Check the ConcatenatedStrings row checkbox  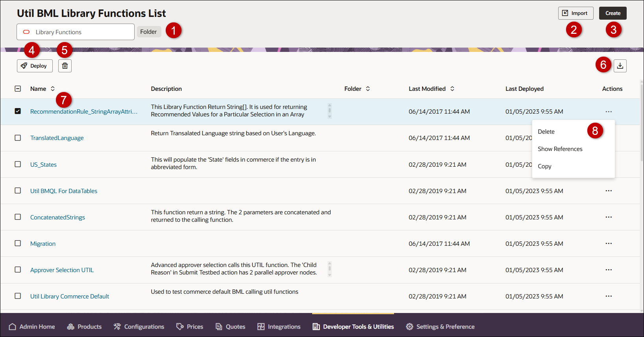[x=18, y=217]
